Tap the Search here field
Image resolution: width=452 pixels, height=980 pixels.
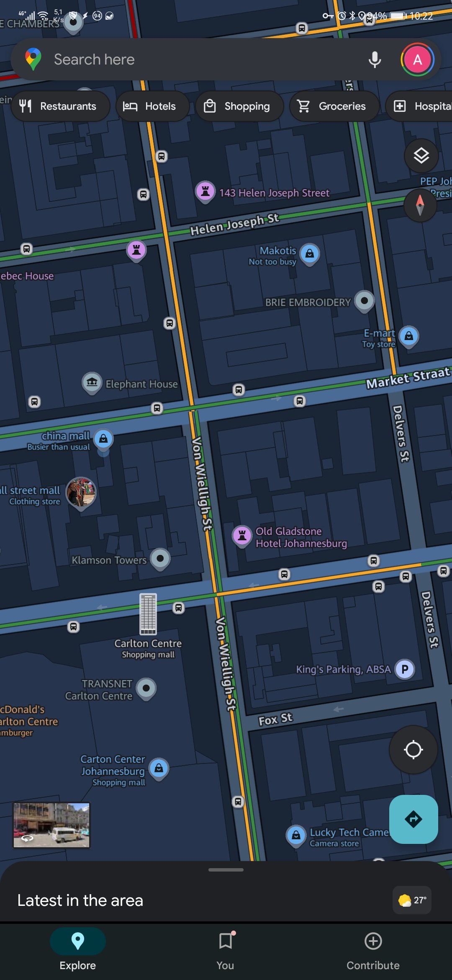point(205,59)
